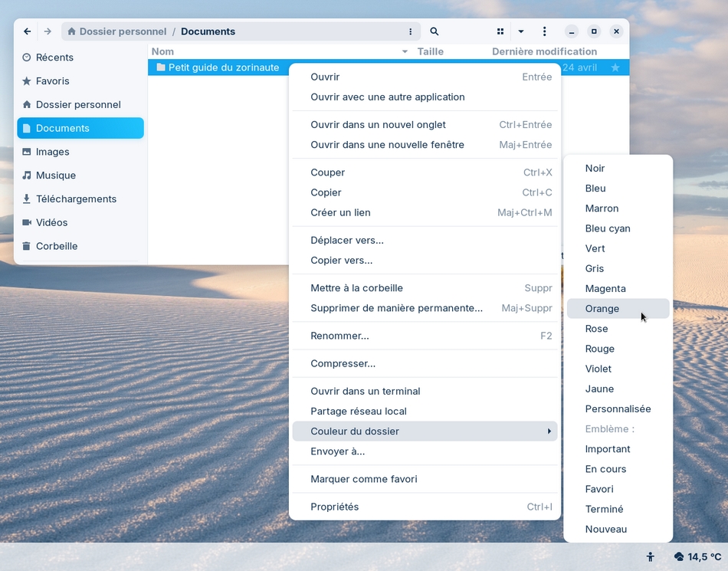728x571 pixels.
Task: Expand the view options dropdown arrow
Action: (x=521, y=31)
